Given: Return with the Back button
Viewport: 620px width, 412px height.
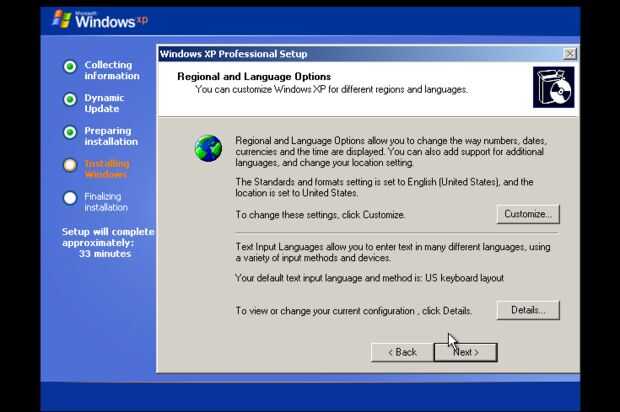Looking at the screenshot, I should 402,352.
